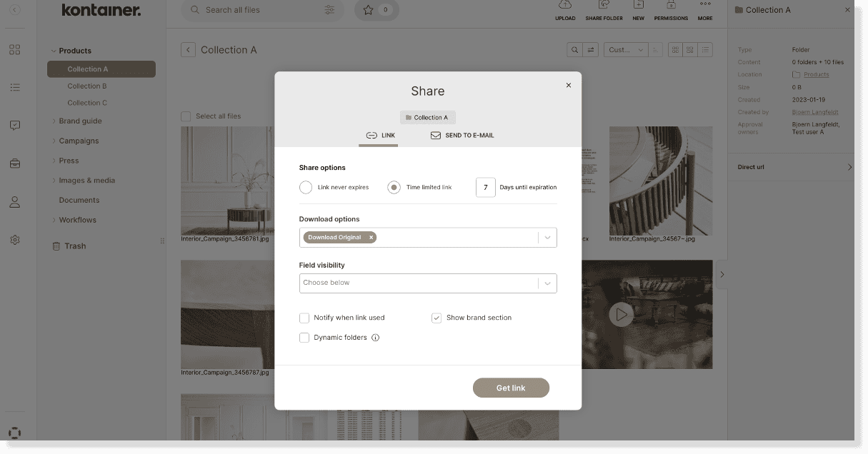Select the Time limited link radio button
868x454 pixels.
tap(394, 187)
